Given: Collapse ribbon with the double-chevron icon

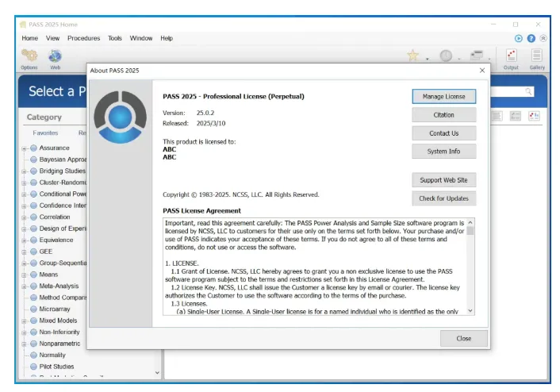Looking at the screenshot, I should (543, 38).
